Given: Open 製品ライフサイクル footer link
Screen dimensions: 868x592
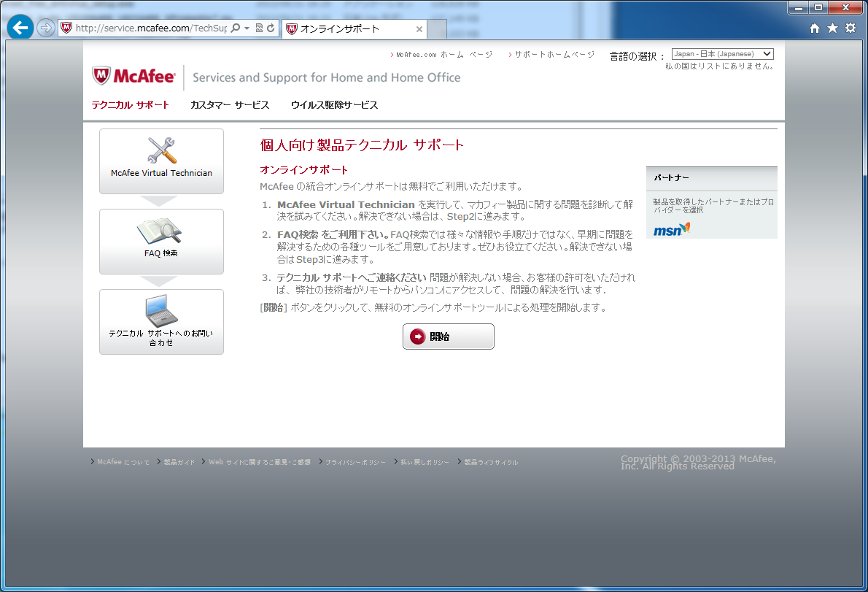Looking at the screenshot, I should 491,462.
